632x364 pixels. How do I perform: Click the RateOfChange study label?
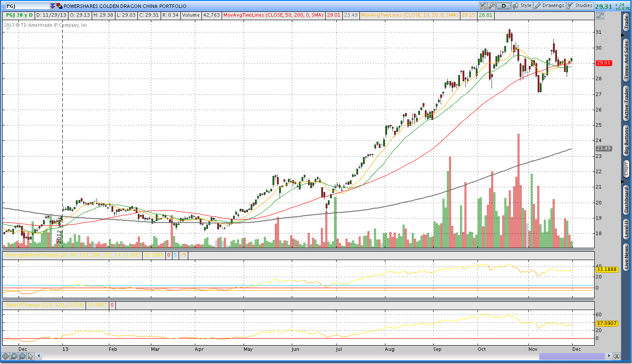click(x=44, y=305)
